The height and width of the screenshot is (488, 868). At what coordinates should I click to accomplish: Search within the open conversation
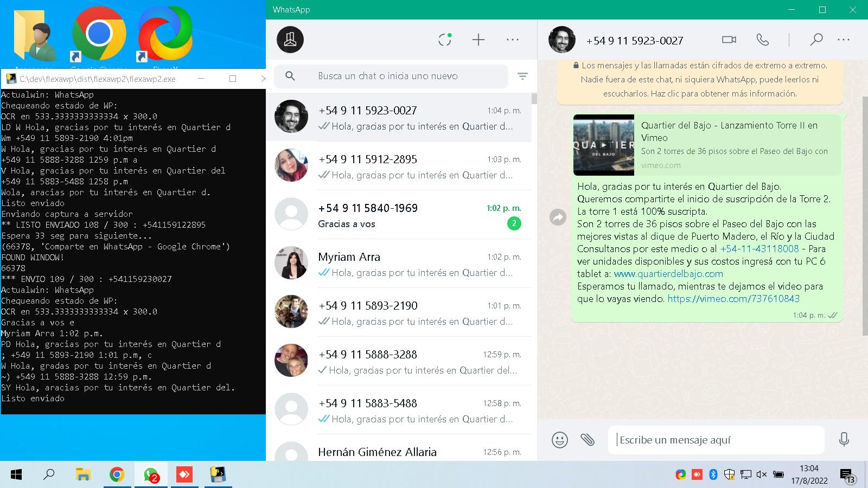pos(816,40)
